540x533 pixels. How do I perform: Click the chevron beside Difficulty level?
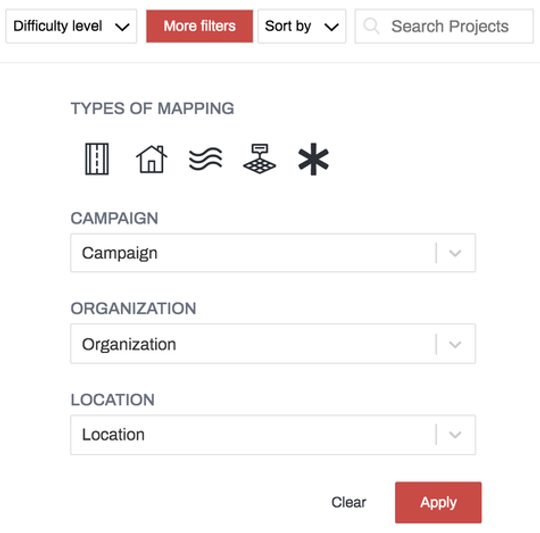[x=122, y=27]
